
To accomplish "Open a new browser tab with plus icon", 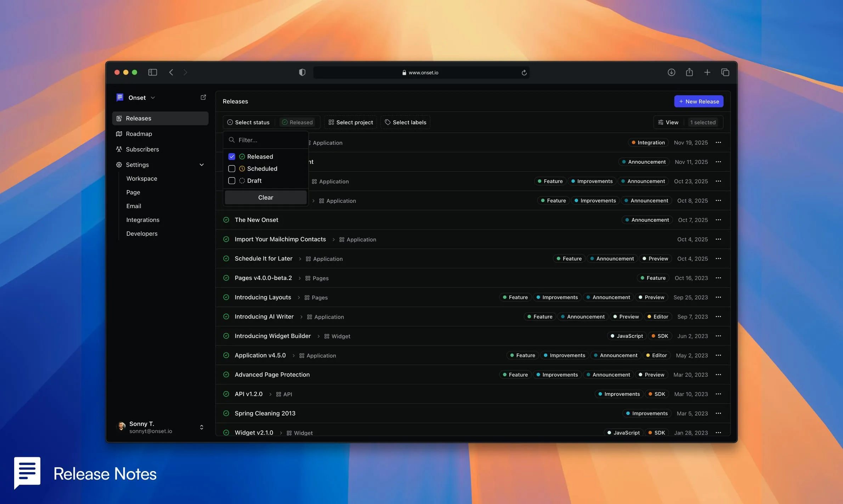I will click(x=707, y=72).
